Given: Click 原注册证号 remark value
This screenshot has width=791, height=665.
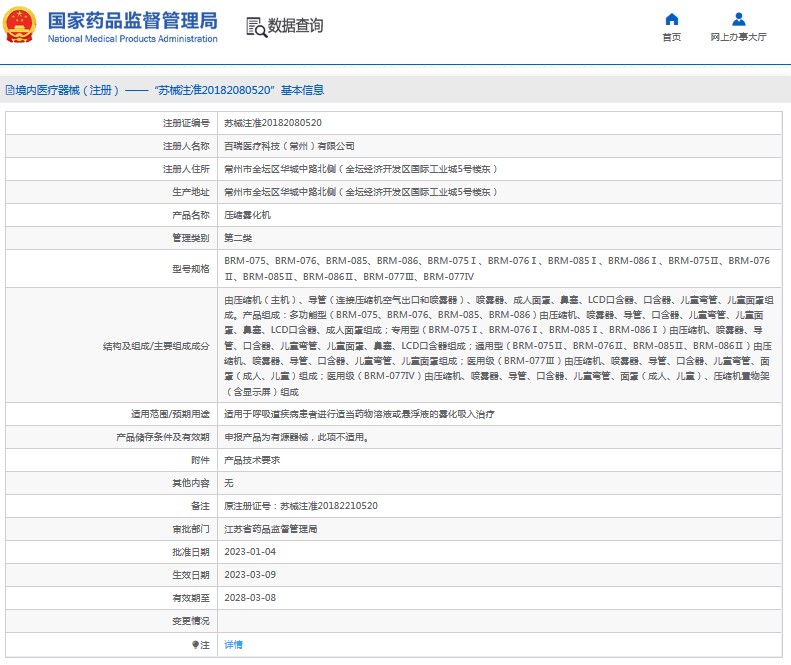Looking at the screenshot, I should [x=301, y=506].
